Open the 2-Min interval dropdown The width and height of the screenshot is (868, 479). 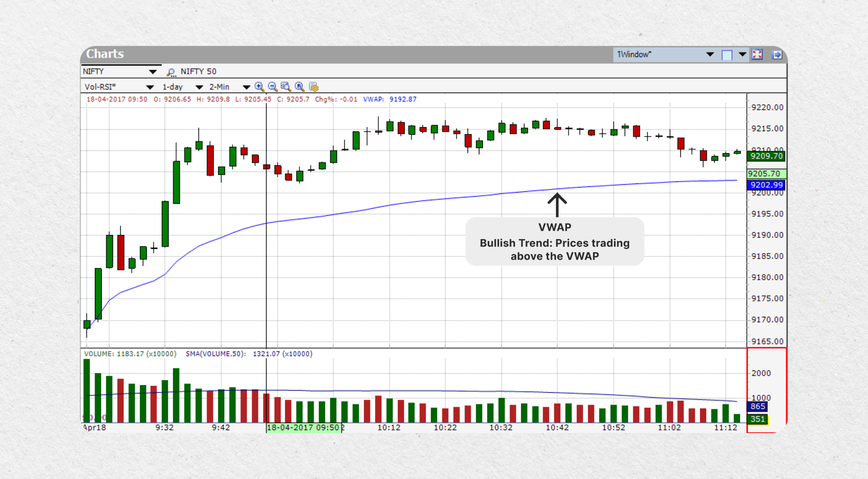(246, 87)
